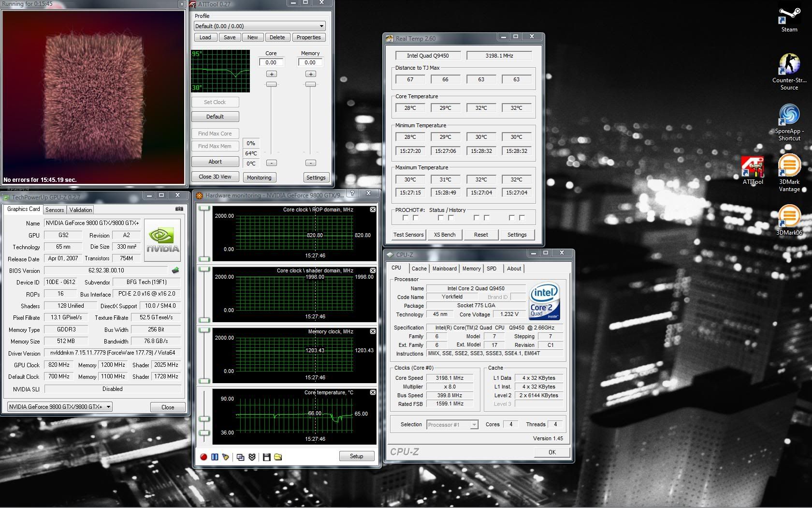
Task: Click the Intel Core 2 Quad logo in CPU-Z
Action: coord(545,301)
